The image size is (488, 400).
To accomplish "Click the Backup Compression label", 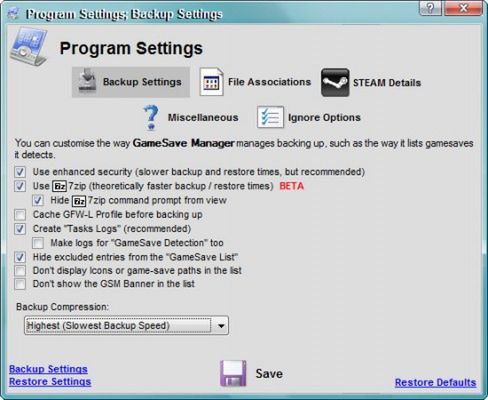I will click(63, 307).
